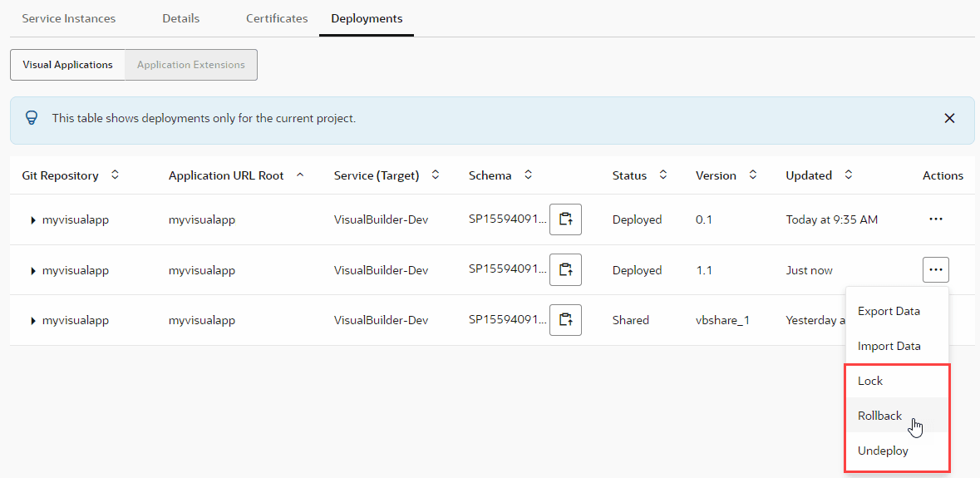Click the Git Repository header label

point(60,175)
